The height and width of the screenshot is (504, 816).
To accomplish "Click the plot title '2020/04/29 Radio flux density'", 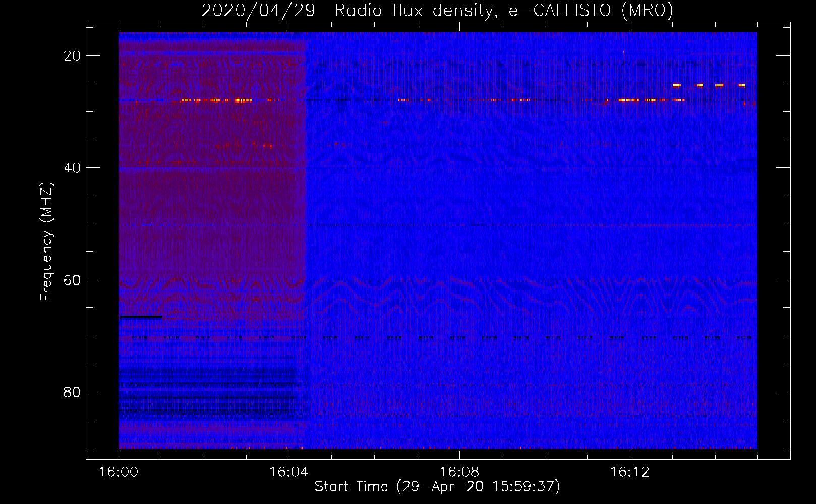I will coord(437,11).
